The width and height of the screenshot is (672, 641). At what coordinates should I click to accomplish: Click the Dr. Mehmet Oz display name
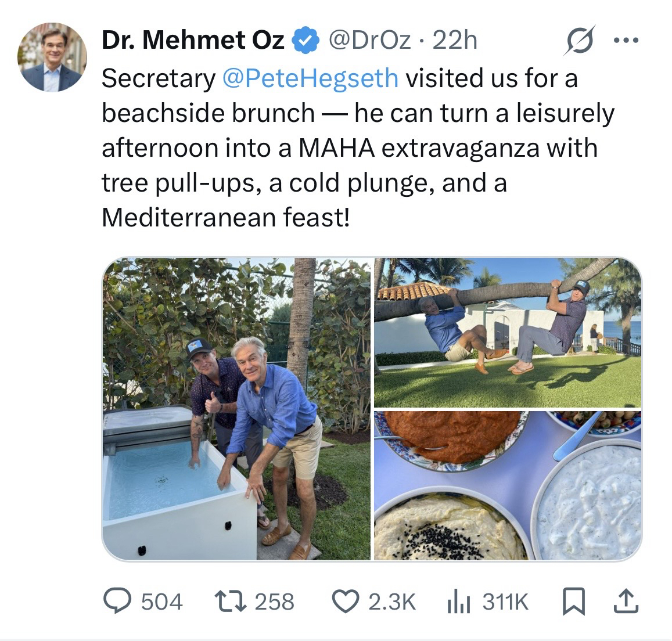coord(193,41)
